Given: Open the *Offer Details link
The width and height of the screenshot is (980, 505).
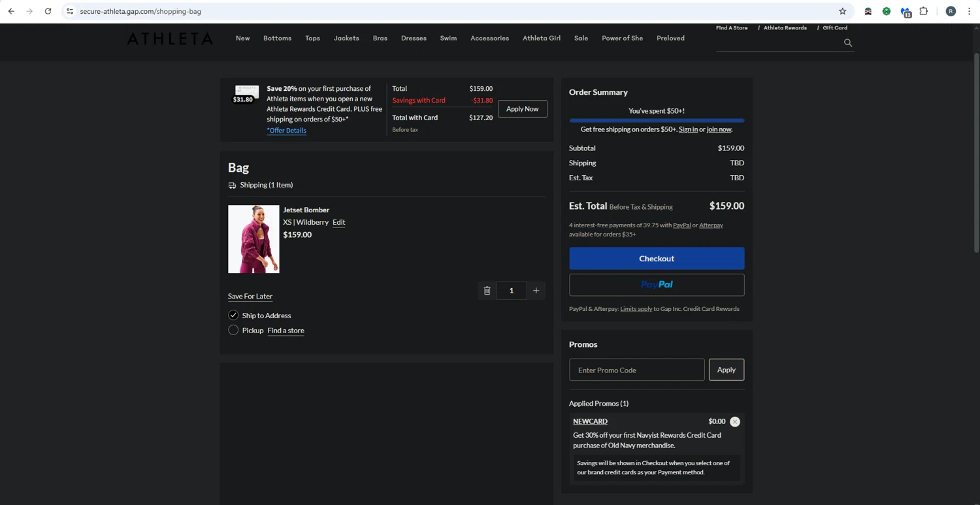Looking at the screenshot, I should click(x=286, y=130).
